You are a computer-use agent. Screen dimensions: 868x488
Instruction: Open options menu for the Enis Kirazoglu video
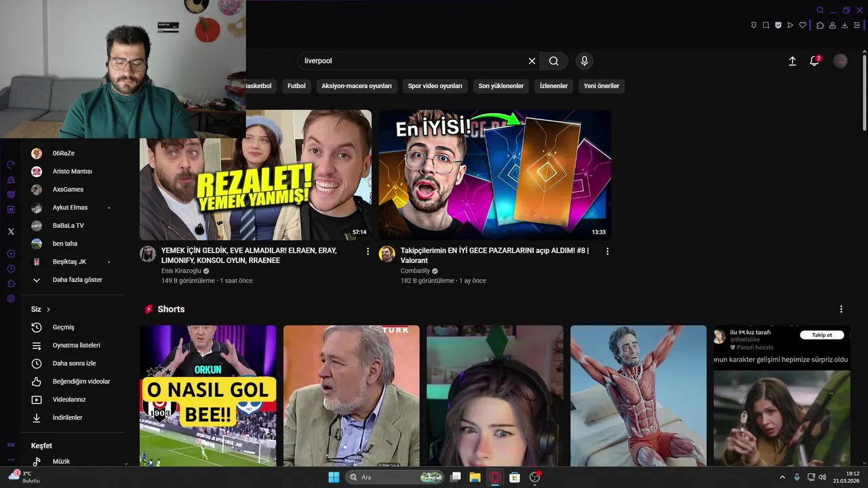tap(368, 251)
